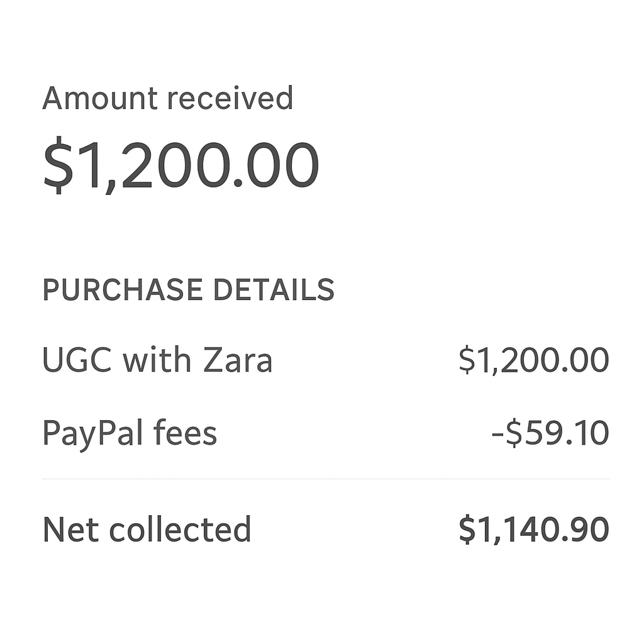Click the word DETAILS in the section heading
Viewport: 644px width, 644px height.
pyautogui.click(x=274, y=290)
